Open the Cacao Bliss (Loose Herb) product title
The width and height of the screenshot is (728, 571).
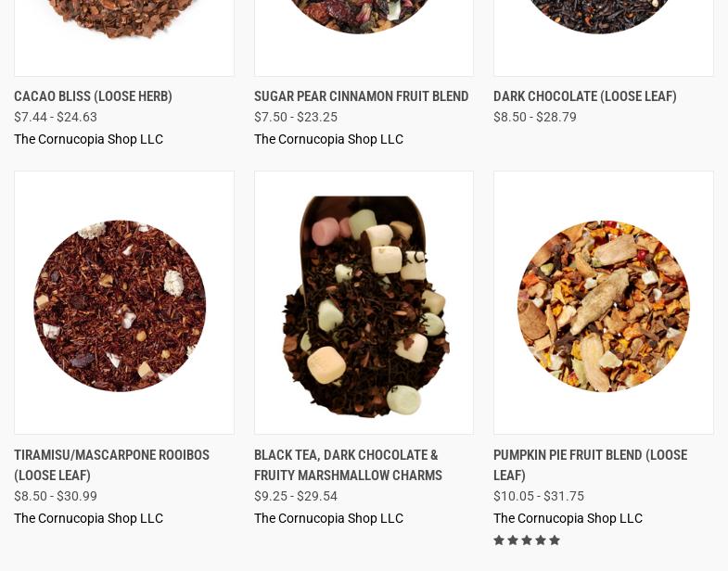point(93,96)
